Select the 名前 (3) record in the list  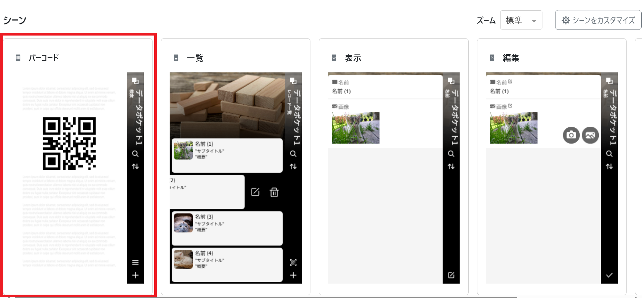[227, 228]
